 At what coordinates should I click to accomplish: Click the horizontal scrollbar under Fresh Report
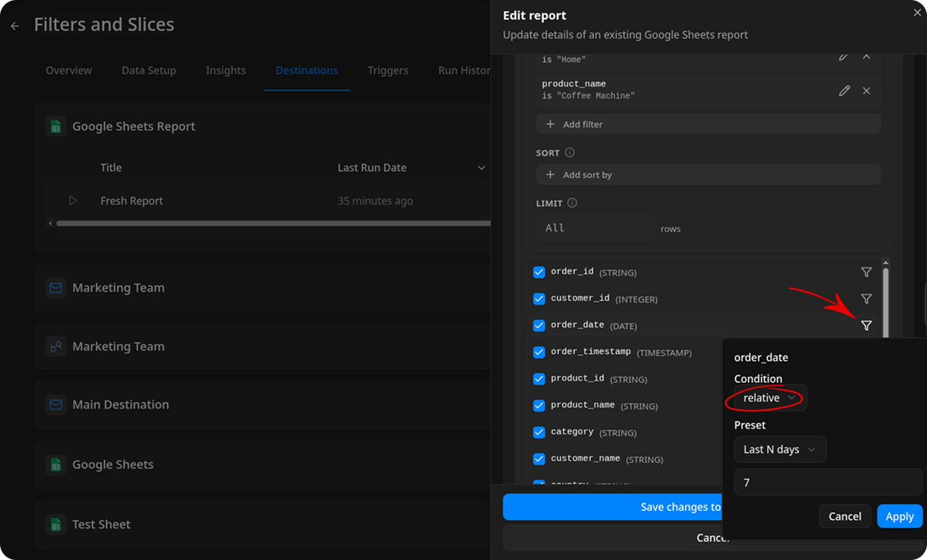coord(273,223)
